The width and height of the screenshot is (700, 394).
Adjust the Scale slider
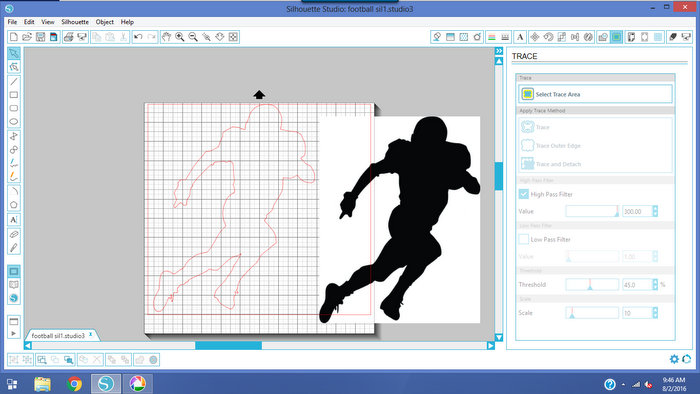point(592,313)
